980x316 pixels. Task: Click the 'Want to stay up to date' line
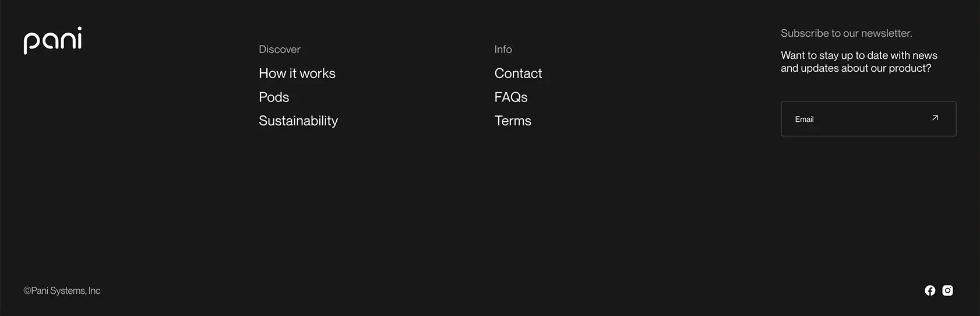(x=859, y=55)
